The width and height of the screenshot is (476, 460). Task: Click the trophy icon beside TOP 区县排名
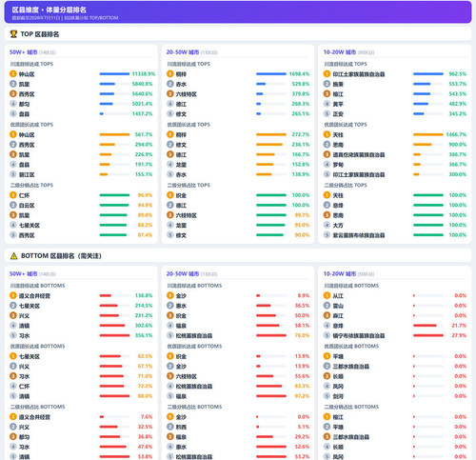pos(13,34)
